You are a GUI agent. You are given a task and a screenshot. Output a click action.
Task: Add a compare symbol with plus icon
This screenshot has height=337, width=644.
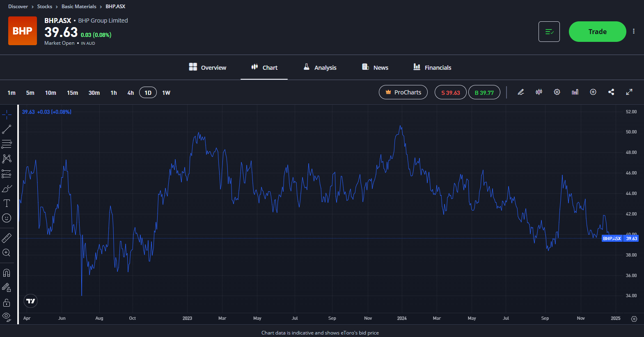[593, 92]
